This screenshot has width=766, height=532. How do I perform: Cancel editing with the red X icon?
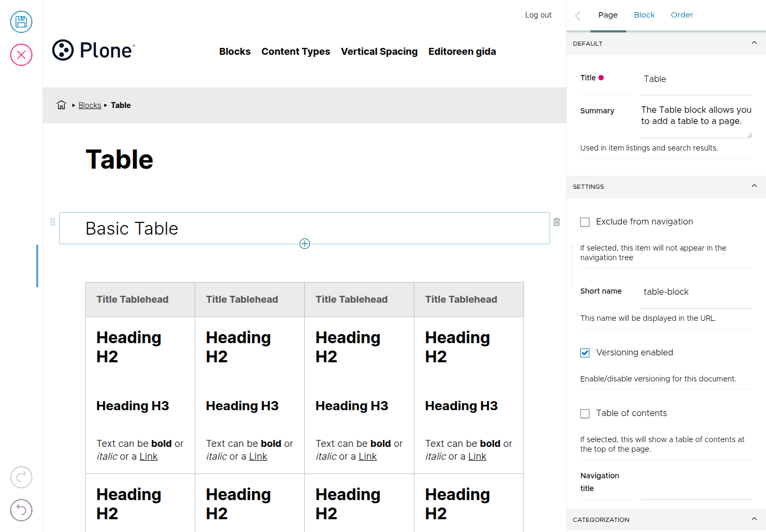[21, 55]
